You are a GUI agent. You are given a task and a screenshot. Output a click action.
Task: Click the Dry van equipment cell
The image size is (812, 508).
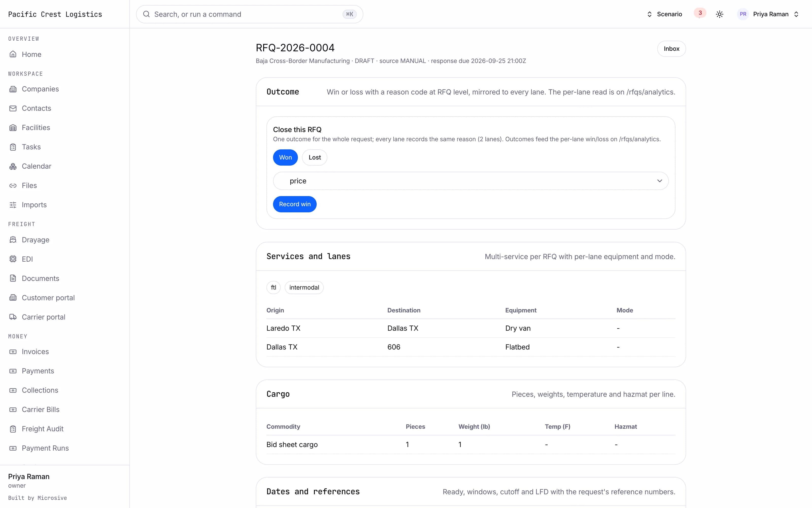[518, 328]
